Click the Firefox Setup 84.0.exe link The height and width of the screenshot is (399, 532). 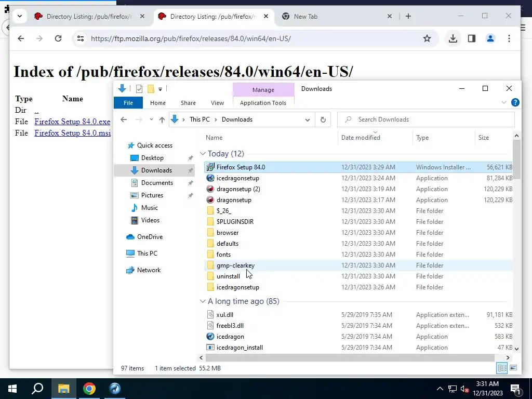click(x=72, y=122)
